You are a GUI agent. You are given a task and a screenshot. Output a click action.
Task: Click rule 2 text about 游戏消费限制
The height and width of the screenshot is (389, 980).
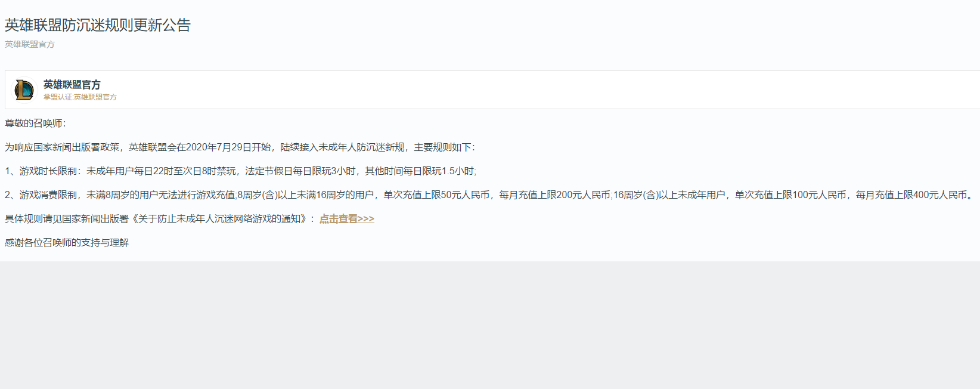(x=489, y=195)
